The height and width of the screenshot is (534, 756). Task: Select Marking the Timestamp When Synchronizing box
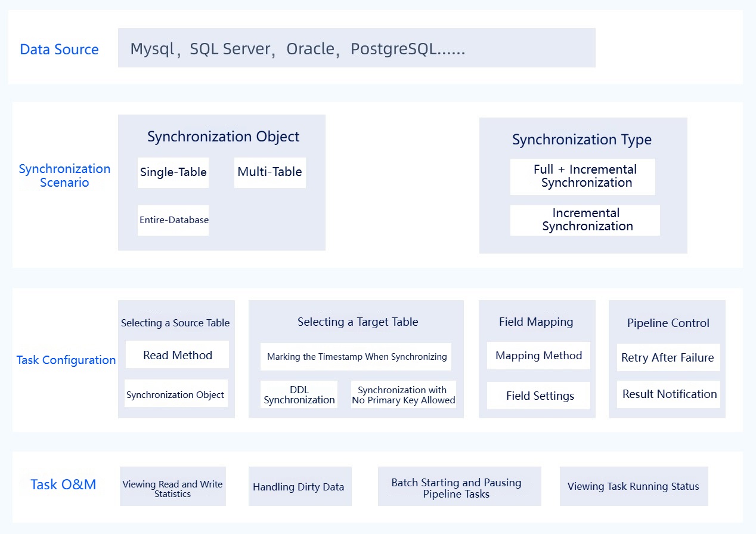click(x=356, y=357)
